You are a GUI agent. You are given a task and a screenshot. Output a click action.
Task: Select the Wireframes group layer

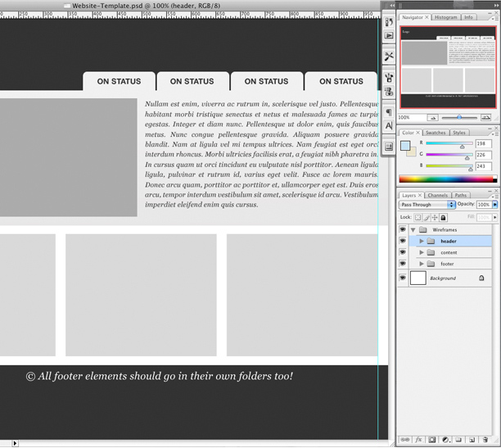[x=450, y=229]
